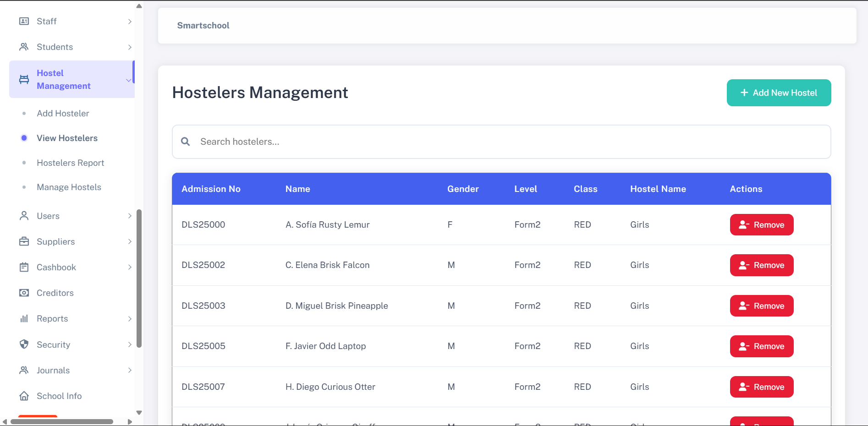This screenshot has width=868, height=426.
Task: Remove hosteler A. Sofía Rusty Lemur
Action: point(762,224)
